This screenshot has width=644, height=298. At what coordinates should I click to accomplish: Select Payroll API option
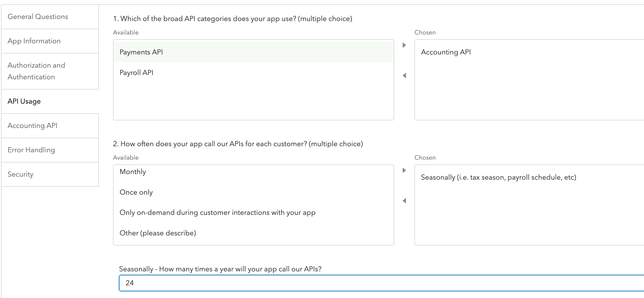(136, 72)
